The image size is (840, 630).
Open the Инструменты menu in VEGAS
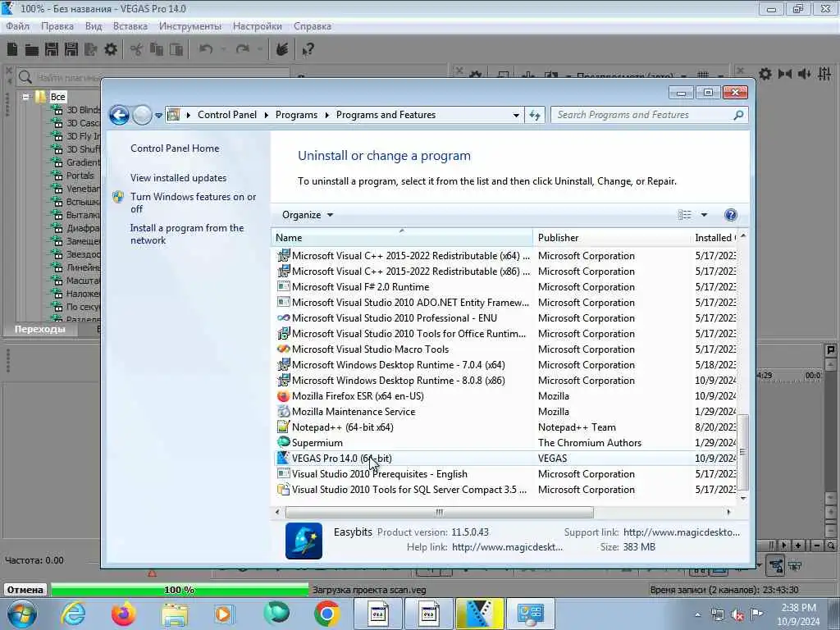click(190, 26)
